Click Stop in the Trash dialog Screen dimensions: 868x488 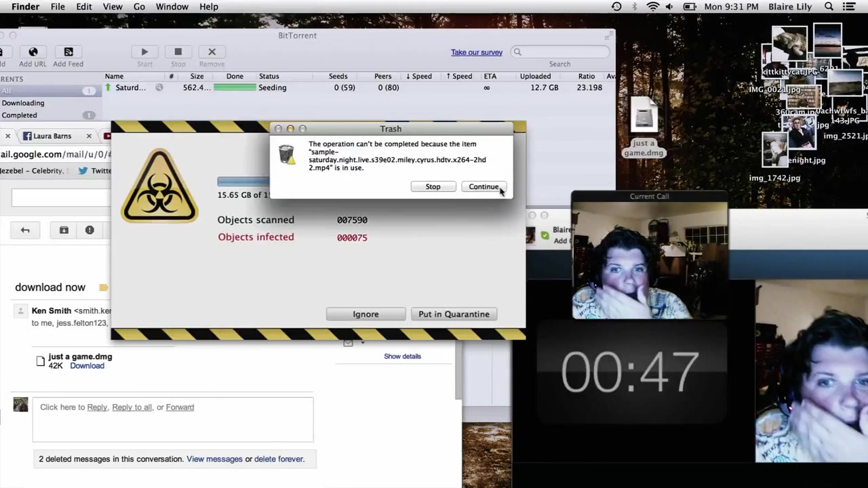[433, 186]
